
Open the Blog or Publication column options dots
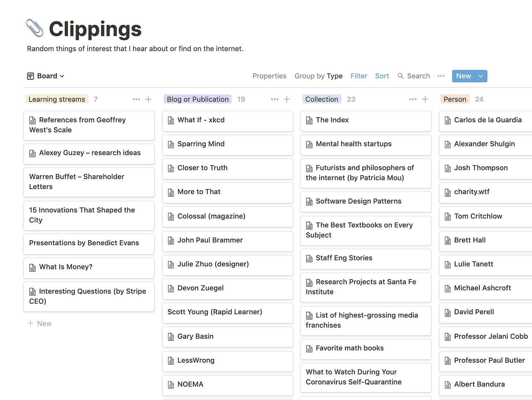(x=275, y=99)
